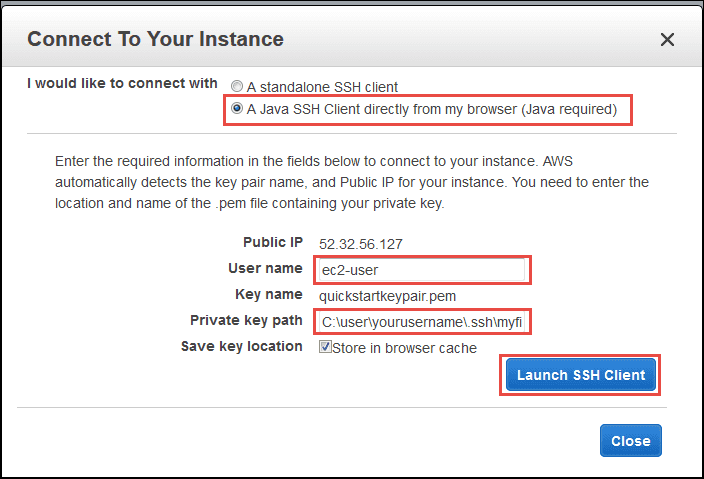This screenshot has height=479, width=704.
Task: Click the bold 'User name' field label
Action: [x=264, y=269]
